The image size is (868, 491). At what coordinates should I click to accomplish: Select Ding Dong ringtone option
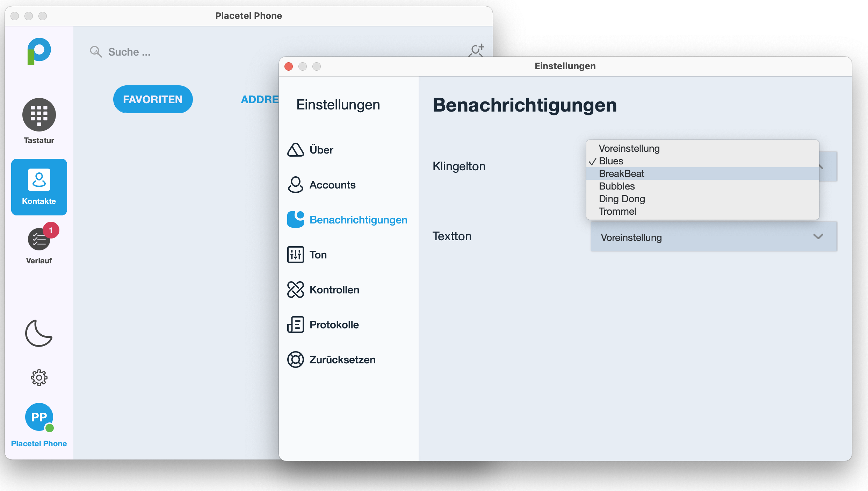622,199
